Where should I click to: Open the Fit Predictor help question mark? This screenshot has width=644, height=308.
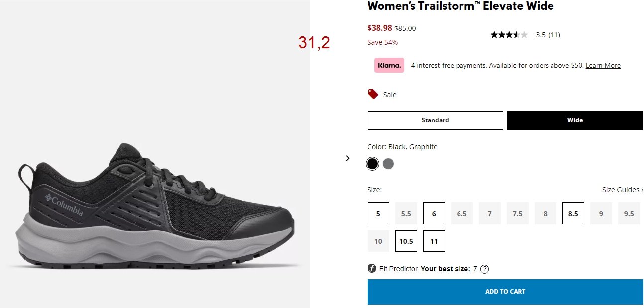click(485, 269)
